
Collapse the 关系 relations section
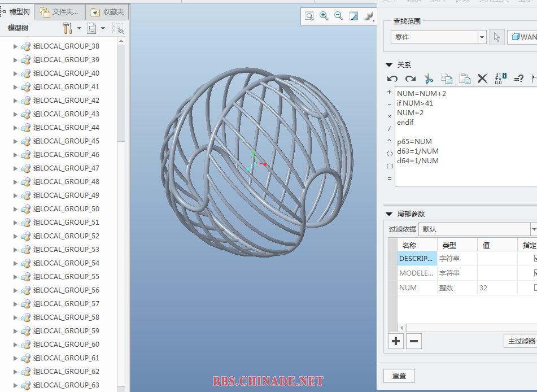coord(389,65)
